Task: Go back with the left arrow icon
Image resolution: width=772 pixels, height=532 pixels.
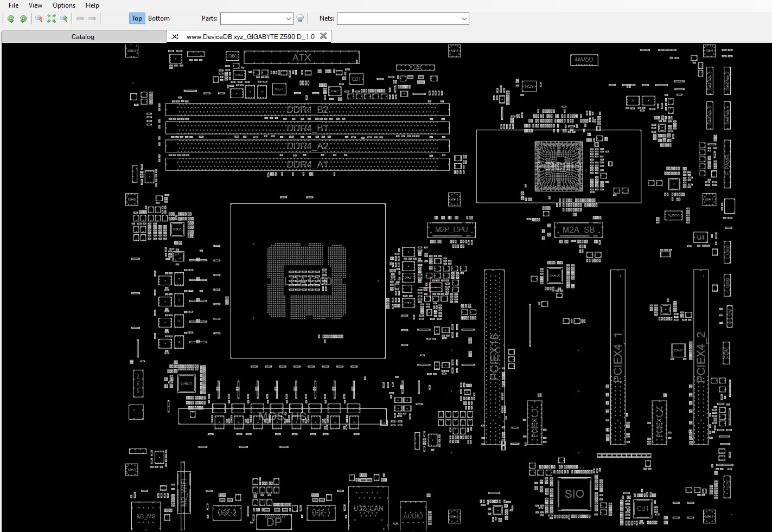Action: pyautogui.click(x=80, y=18)
